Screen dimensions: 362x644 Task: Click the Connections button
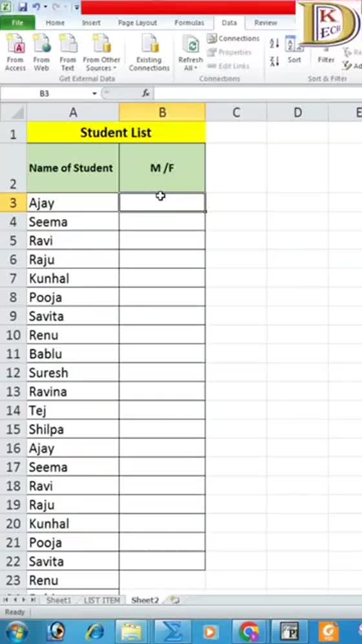click(234, 39)
